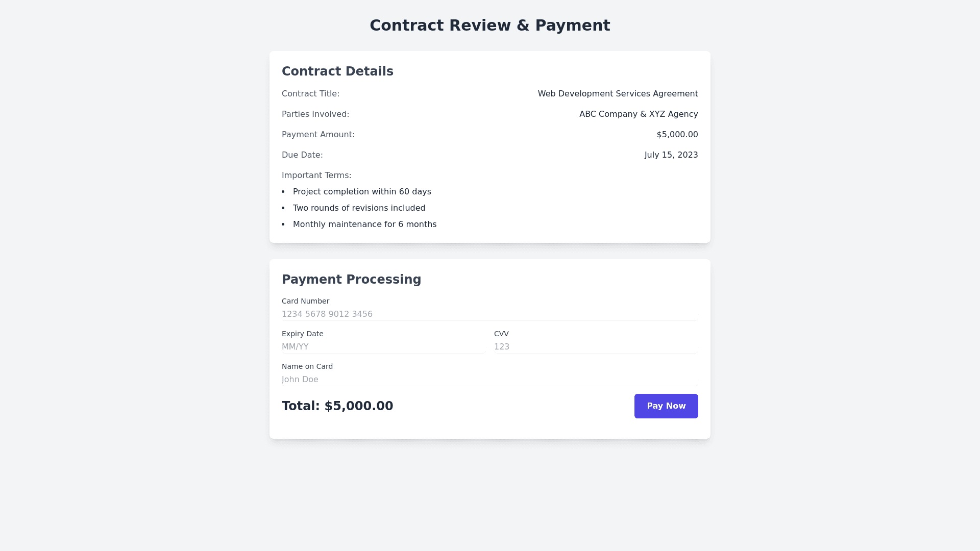Screen dimensions: 980x551
Task: Focus the Card Number input field
Action: coord(489,314)
